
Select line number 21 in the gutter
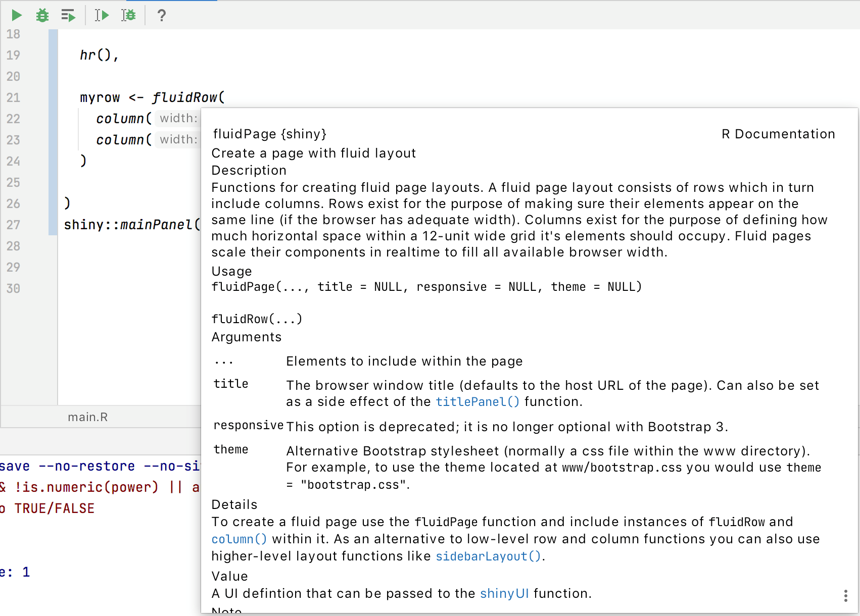coord(14,97)
